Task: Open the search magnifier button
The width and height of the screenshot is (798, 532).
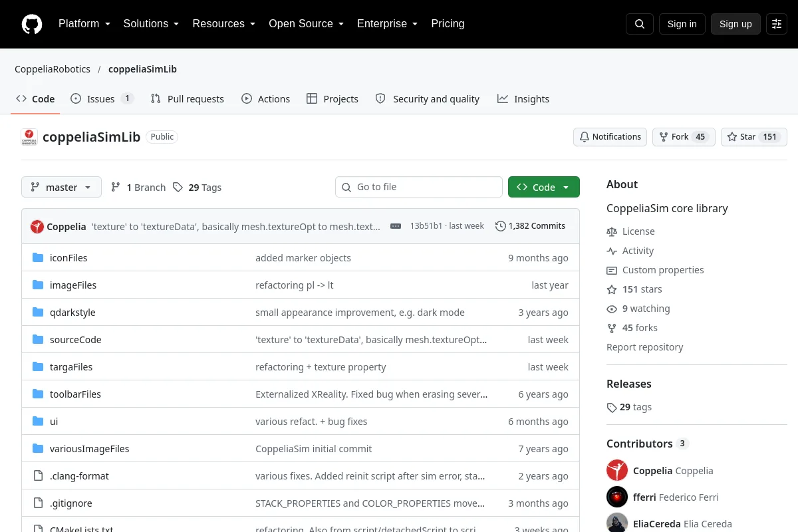Action: (640, 24)
